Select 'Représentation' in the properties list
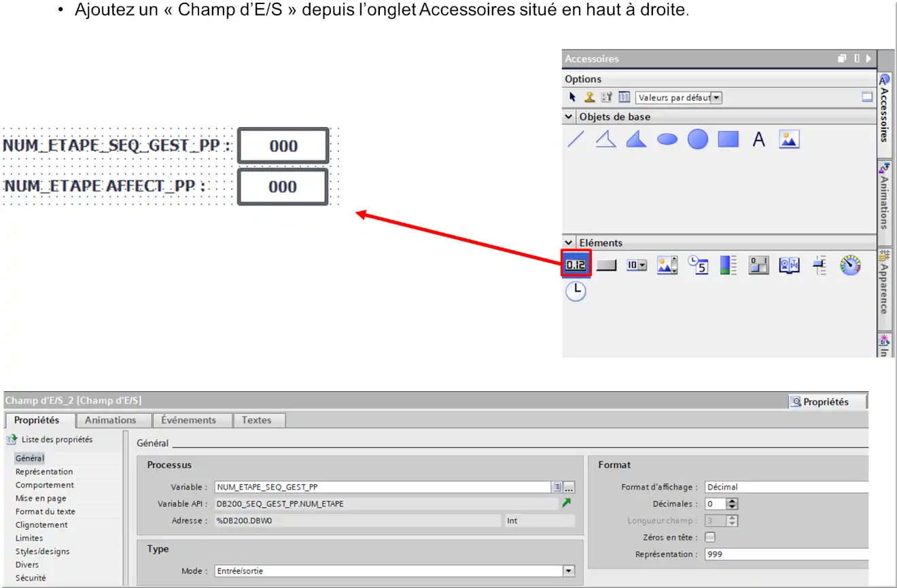 pyautogui.click(x=44, y=472)
